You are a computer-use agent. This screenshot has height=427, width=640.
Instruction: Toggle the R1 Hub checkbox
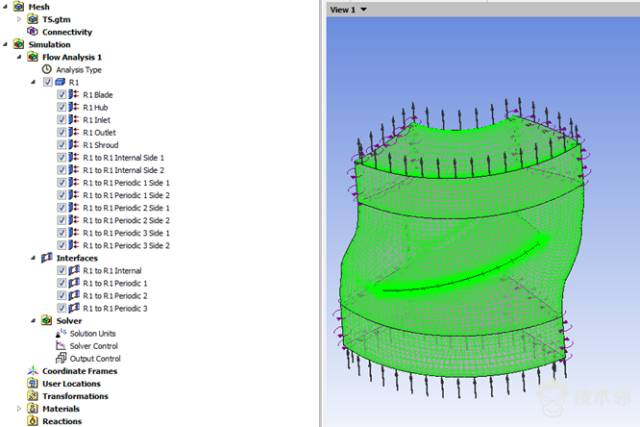tap(62, 107)
